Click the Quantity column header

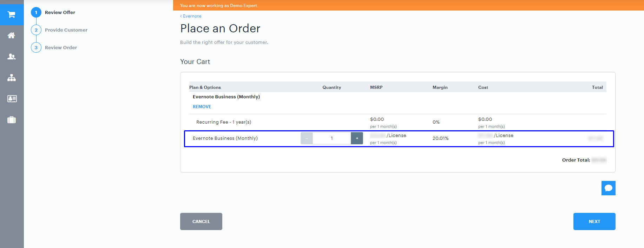point(332,87)
